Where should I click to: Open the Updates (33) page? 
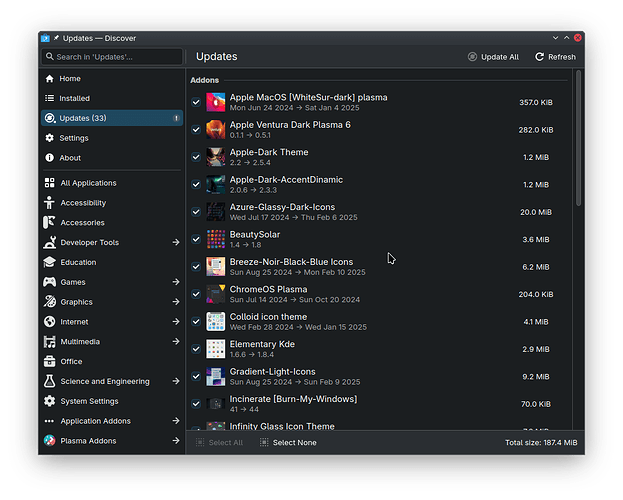112,118
